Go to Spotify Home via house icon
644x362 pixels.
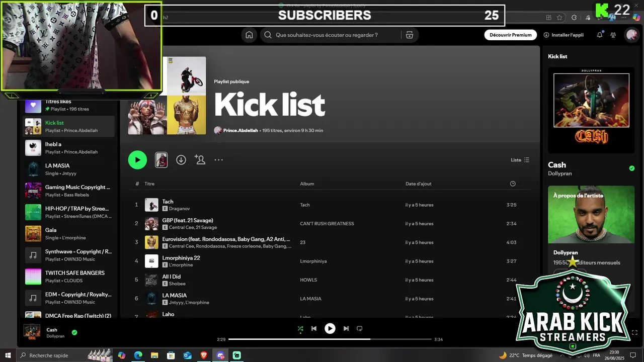click(249, 35)
